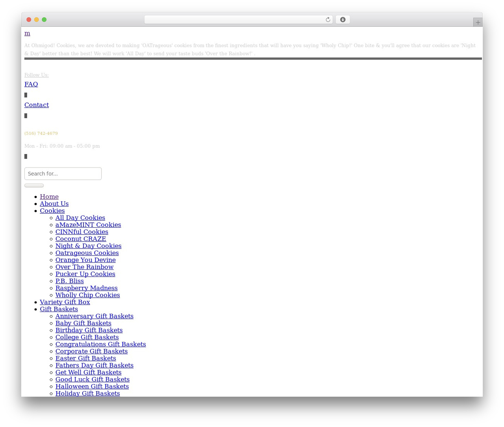Open Raspberry Madness link
Viewport: 504px width, 427px height.
87,288
